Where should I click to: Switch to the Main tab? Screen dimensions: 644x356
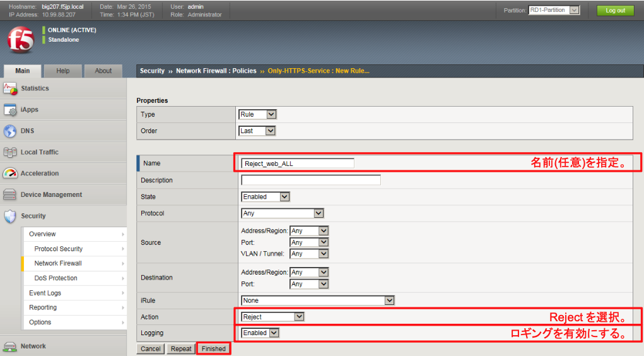[x=23, y=71]
